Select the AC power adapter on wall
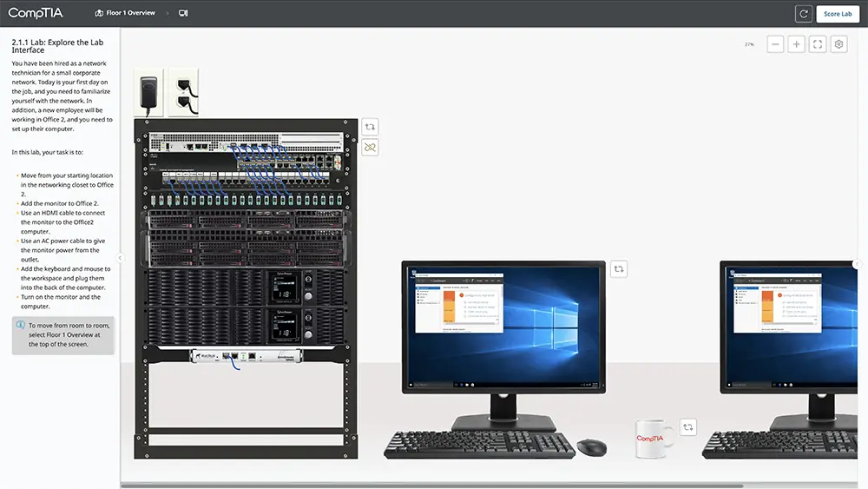 [148, 92]
